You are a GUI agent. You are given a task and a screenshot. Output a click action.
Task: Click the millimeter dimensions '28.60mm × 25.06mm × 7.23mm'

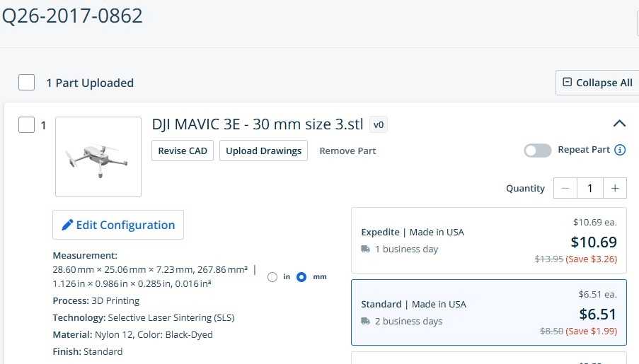(122, 269)
